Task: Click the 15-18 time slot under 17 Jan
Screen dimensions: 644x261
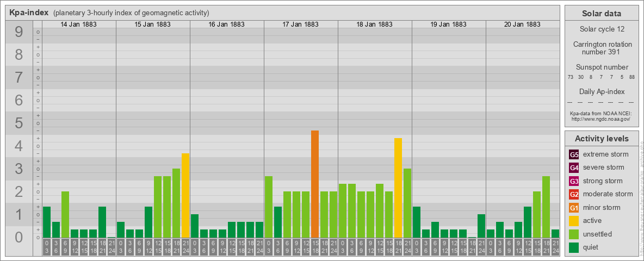Action: tap(314, 247)
